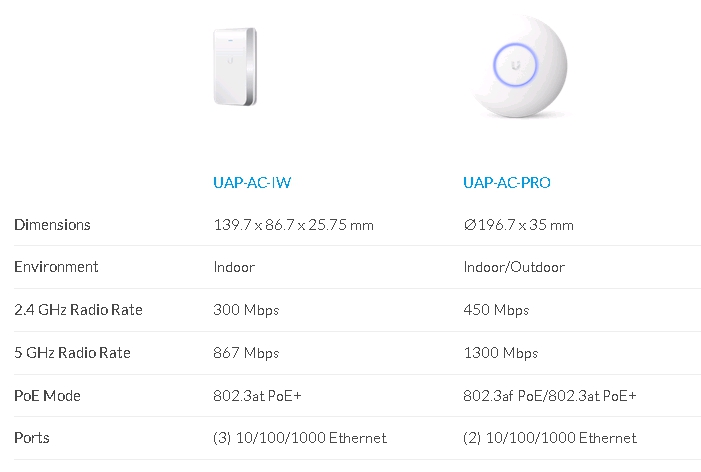The image size is (701, 472).
Task: Click the Ø196.7 x 35 mm dimension value
Action: [x=519, y=225]
